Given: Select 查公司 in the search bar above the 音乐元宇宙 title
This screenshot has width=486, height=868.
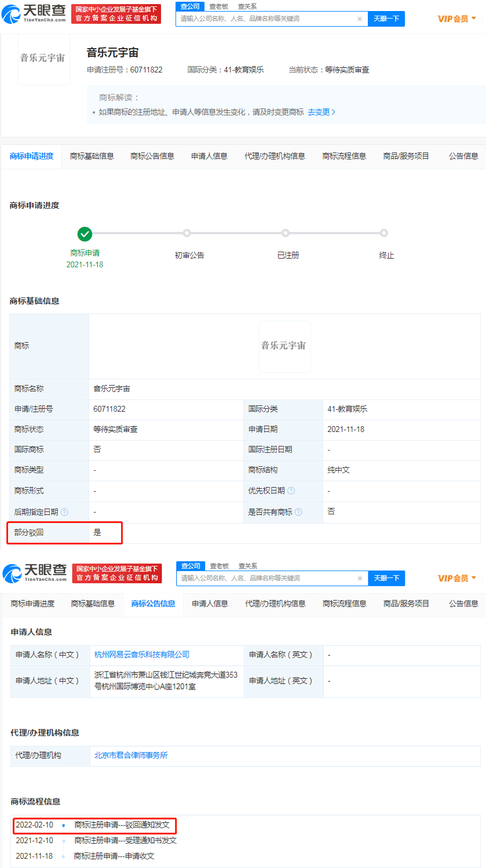Looking at the screenshot, I should point(190,6).
